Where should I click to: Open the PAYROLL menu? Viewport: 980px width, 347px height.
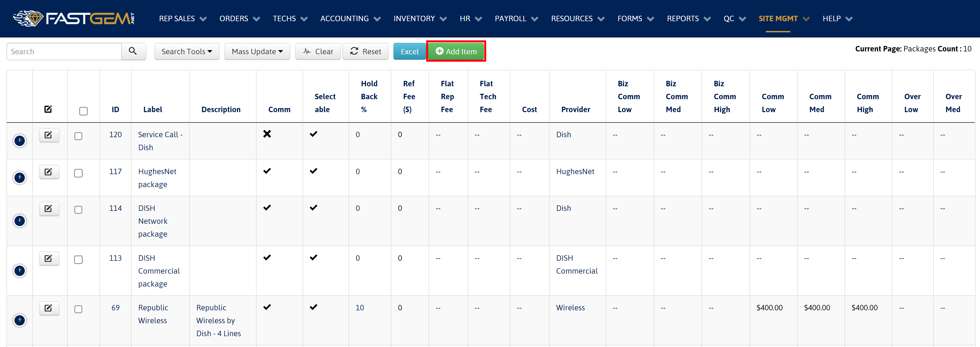(516, 19)
